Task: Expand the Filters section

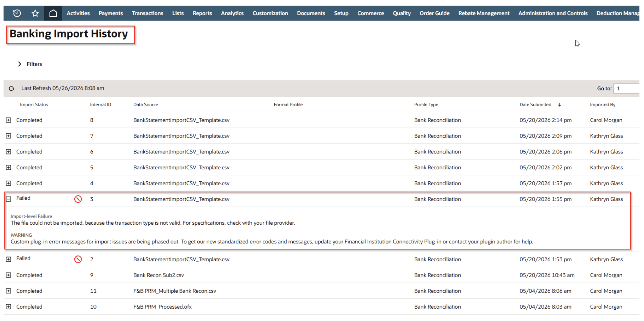Action: pos(19,64)
